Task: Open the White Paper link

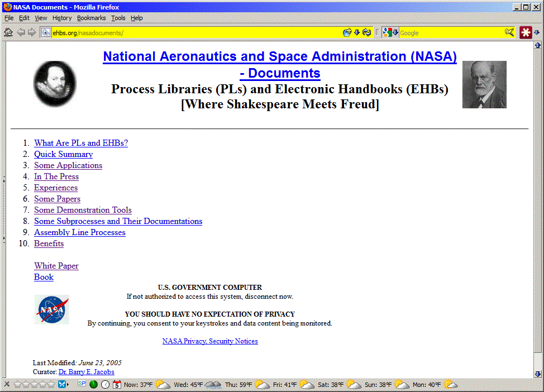Action: coord(56,266)
